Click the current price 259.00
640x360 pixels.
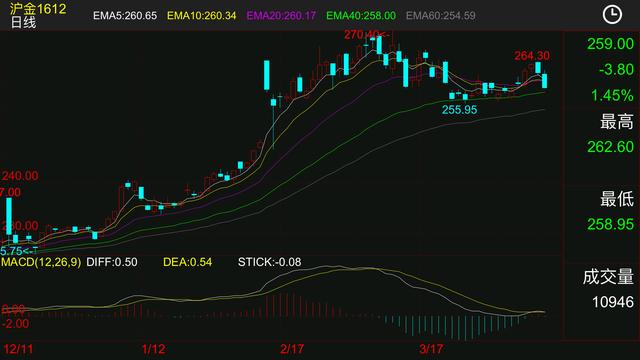(610, 44)
